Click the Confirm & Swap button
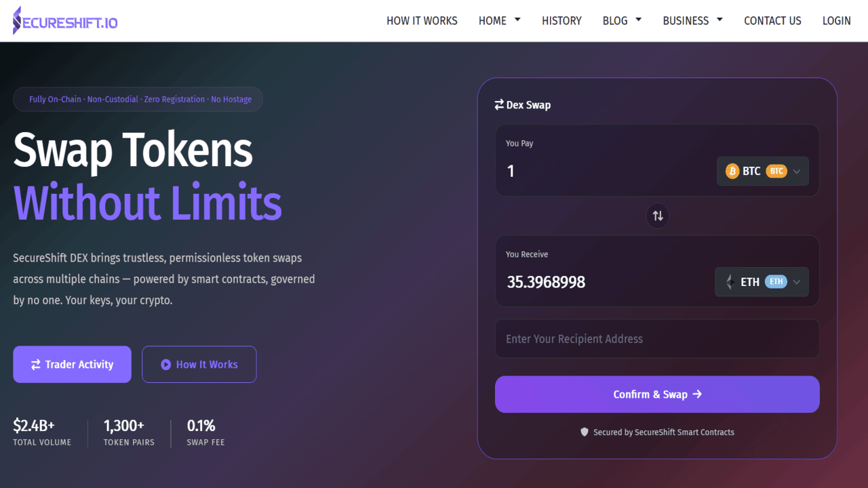 tap(657, 394)
